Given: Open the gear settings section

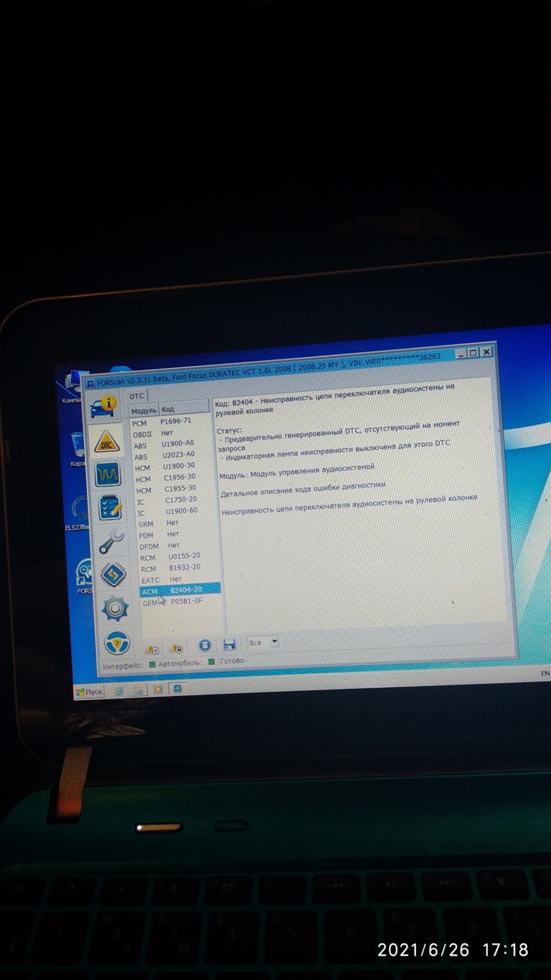Looking at the screenshot, I should point(115,609).
